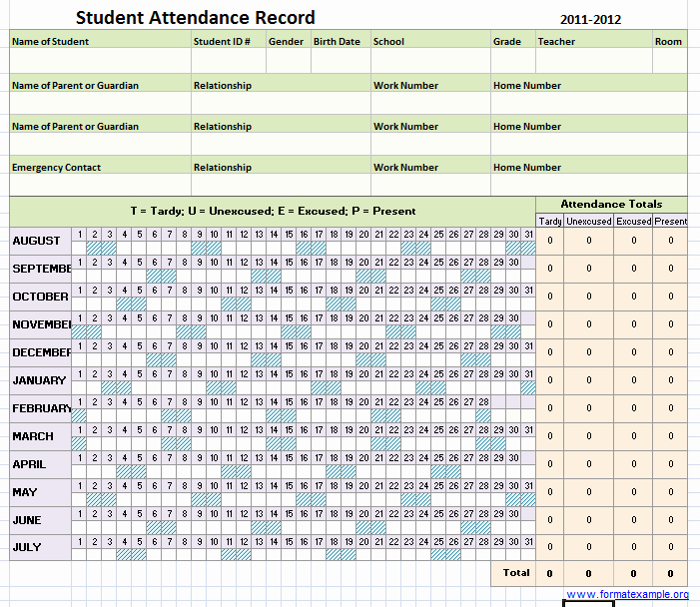Click the empty cell under Name of Student
Screen dimensions: 700x607
(x=101, y=60)
